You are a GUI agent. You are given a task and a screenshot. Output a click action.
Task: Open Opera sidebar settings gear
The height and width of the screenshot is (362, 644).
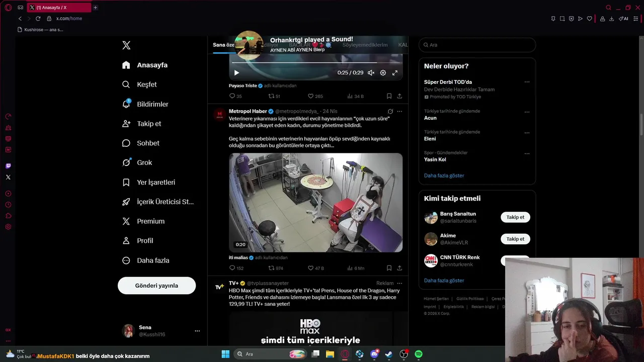(x=8, y=227)
